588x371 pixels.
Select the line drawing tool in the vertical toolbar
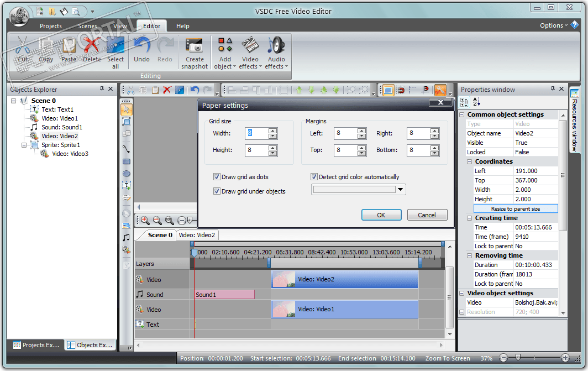click(127, 149)
